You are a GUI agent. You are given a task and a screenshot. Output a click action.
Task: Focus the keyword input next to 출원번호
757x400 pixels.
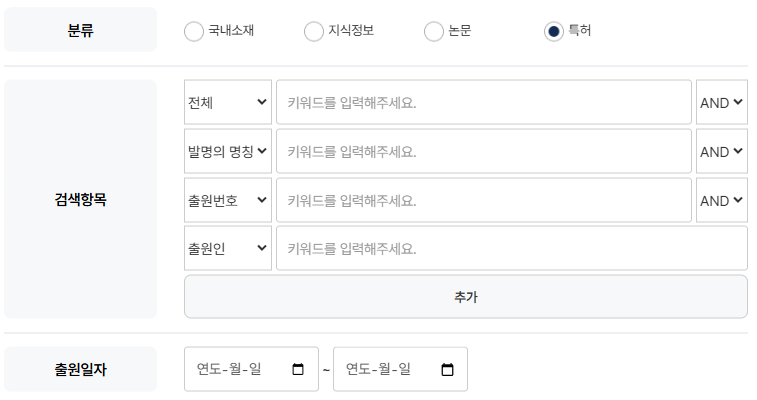point(484,200)
